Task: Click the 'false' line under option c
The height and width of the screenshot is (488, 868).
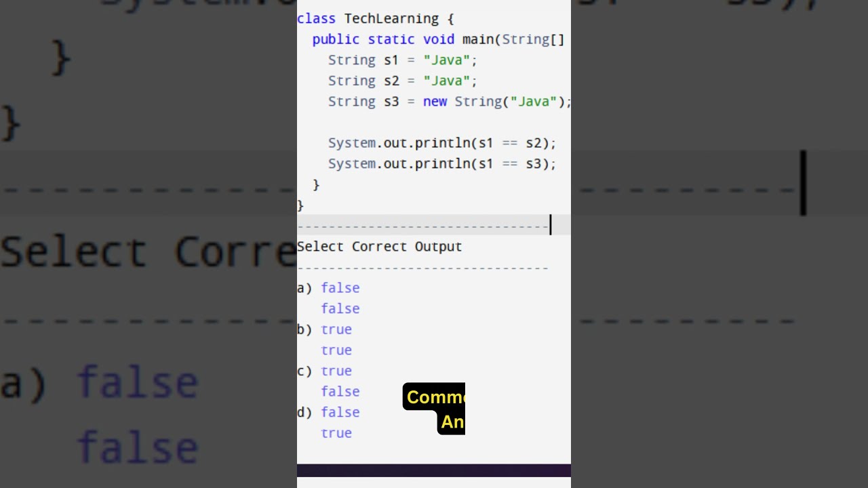Action: pos(340,392)
